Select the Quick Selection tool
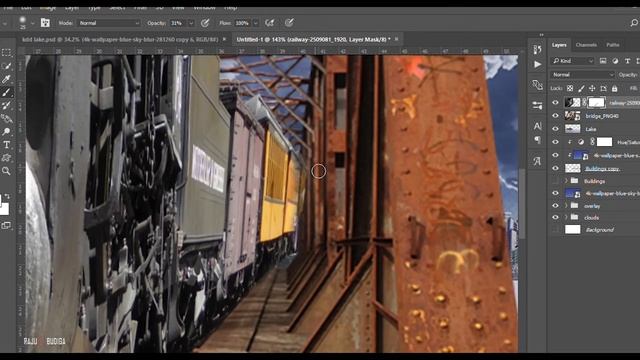Image resolution: width=640 pixels, height=360 pixels. pos(7,66)
